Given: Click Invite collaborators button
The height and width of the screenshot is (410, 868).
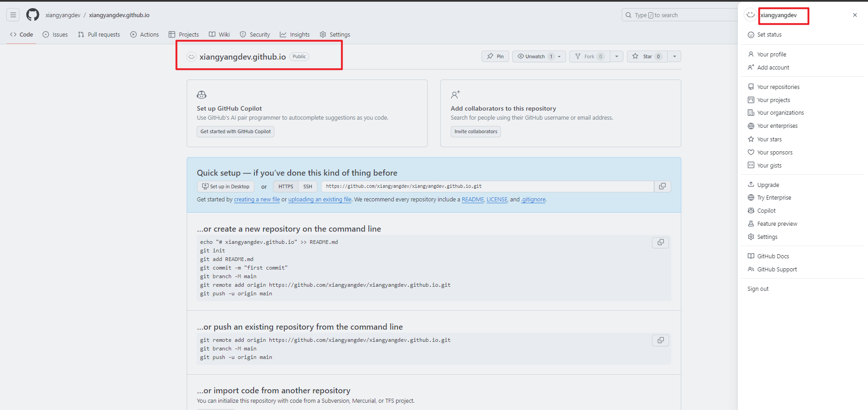Looking at the screenshot, I should 476,131.
